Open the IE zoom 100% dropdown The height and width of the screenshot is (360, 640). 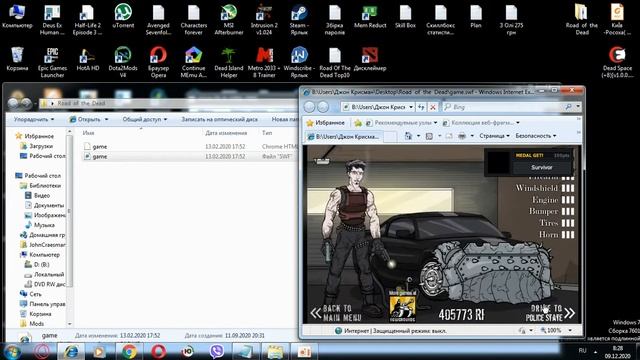[x=570, y=330]
